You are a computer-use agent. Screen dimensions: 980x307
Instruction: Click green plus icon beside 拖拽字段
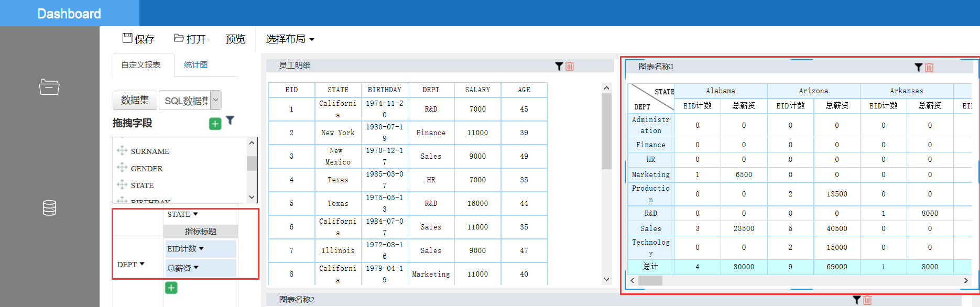coord(215,124)
